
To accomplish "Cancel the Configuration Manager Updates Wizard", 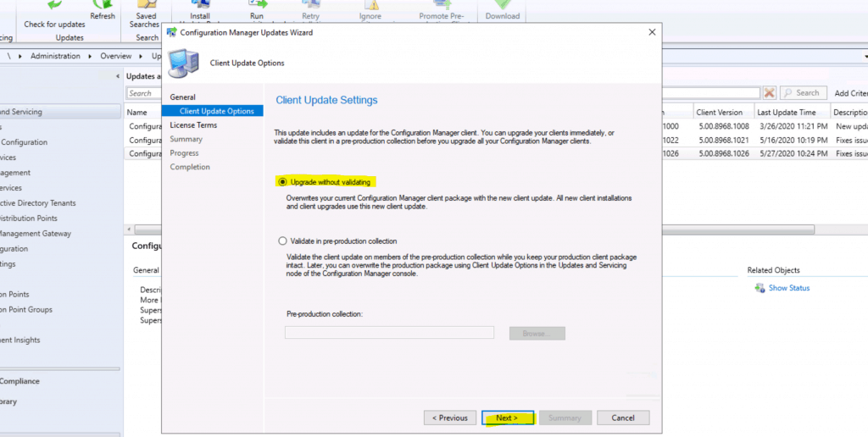I will [623, 418].
